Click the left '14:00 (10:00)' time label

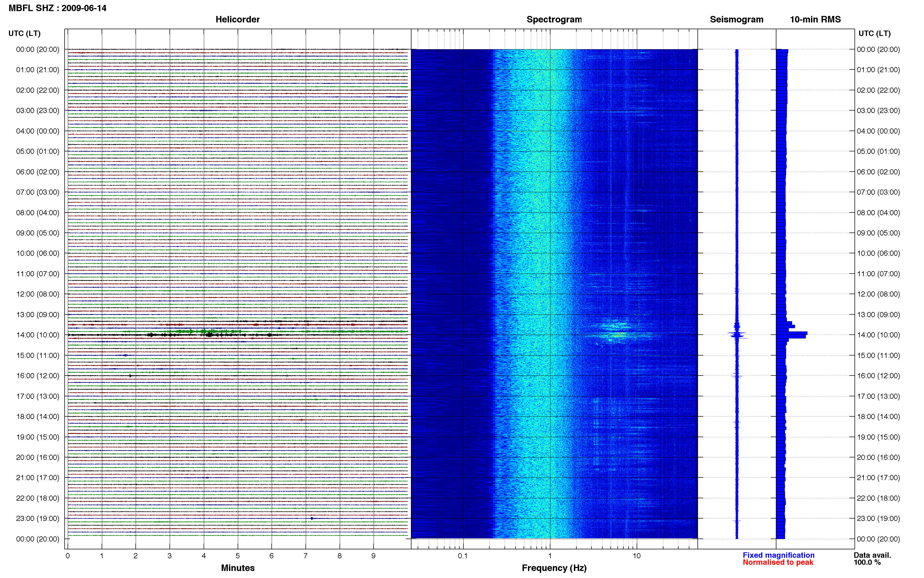(38, 335)
